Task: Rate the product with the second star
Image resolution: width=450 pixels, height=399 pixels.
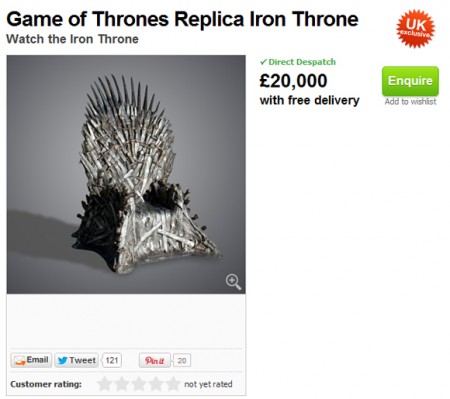Action: [122, 384]
